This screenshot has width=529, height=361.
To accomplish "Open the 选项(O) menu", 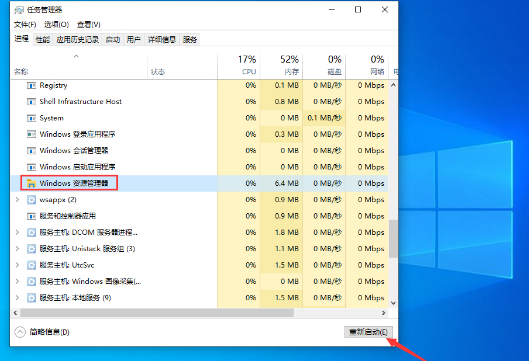I will (x=56, y=24).
